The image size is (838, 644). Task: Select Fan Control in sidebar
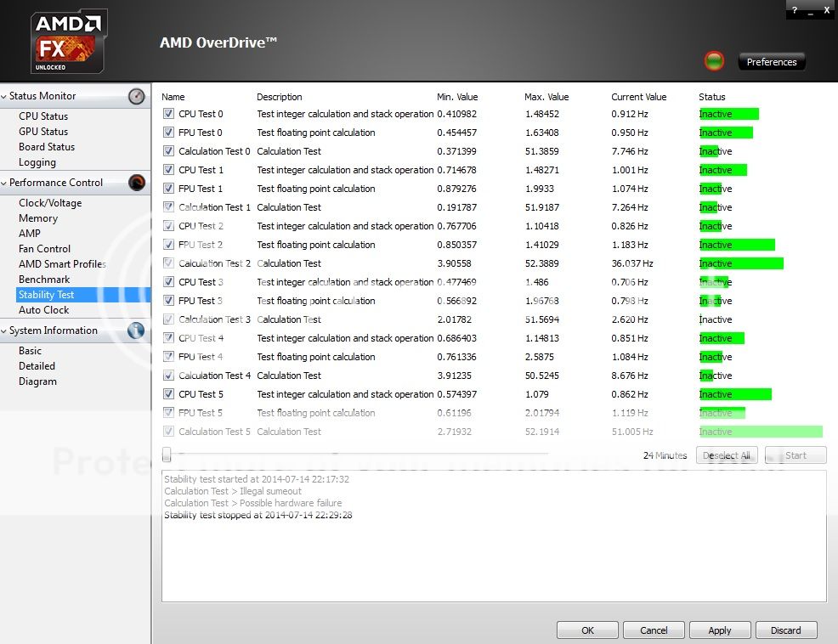44,249
